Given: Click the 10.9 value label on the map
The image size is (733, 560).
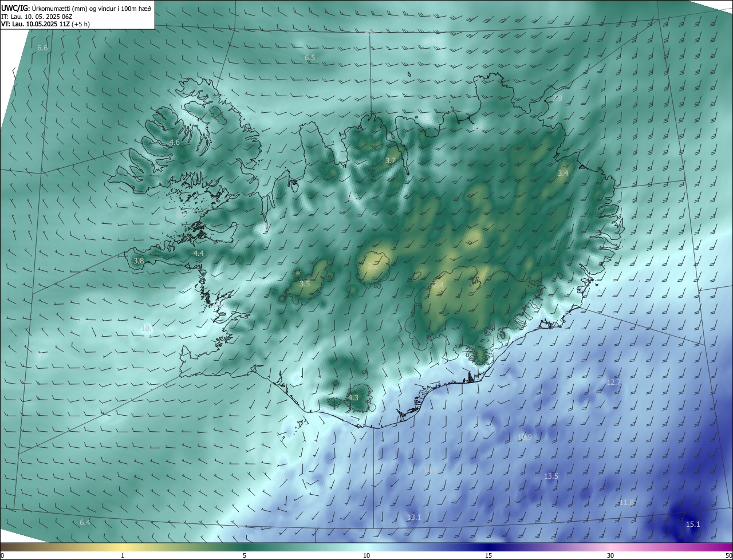Looking at the screenshot, I should pyautogui.click(x=525, y=437).
